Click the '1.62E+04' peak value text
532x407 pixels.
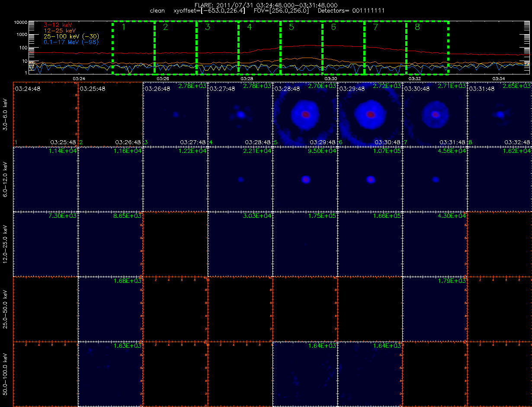517,151
